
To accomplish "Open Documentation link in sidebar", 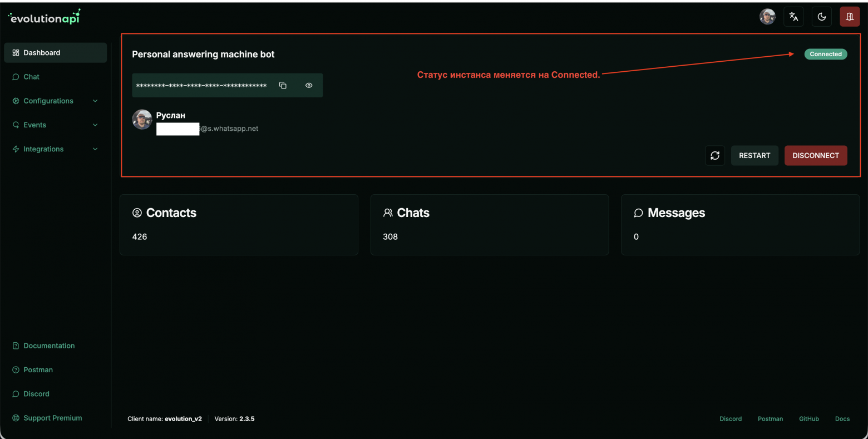I will click(x=48, y=346).
